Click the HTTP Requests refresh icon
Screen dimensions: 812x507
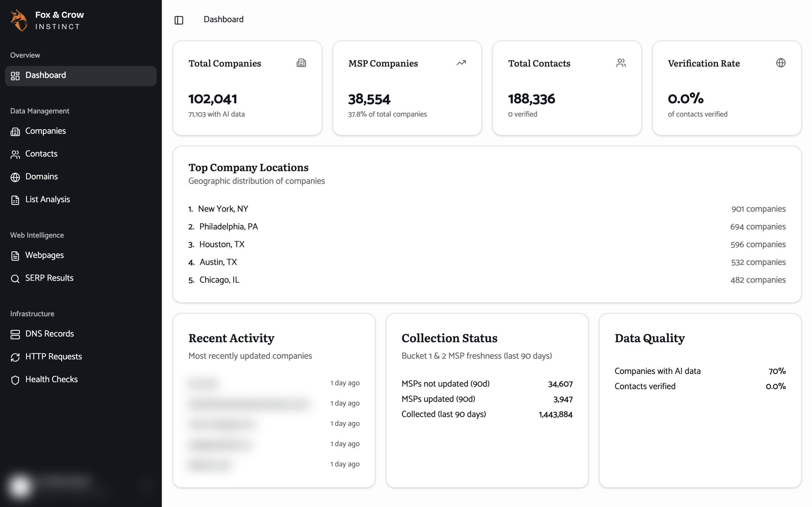point(15,357)
